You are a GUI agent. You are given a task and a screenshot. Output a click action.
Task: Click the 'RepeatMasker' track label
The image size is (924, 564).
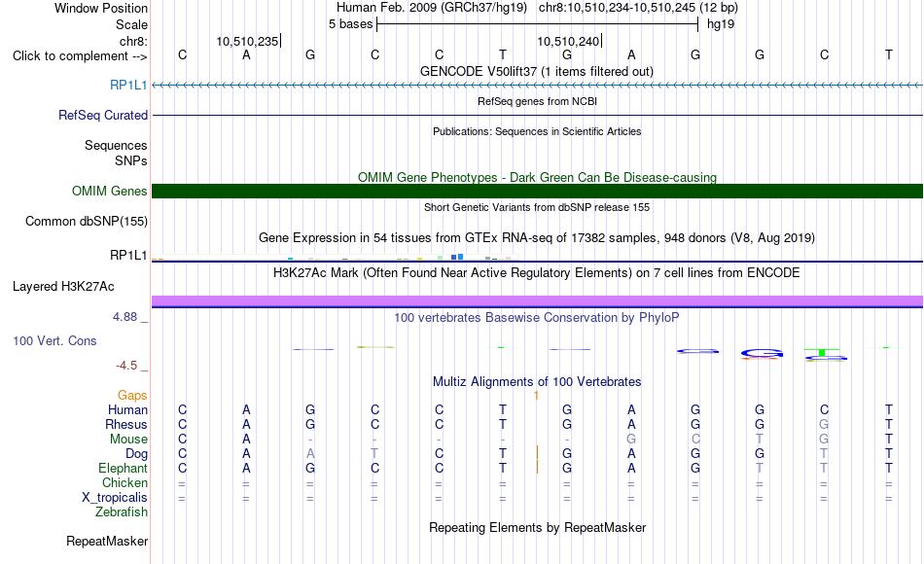(x=107, y=541)
